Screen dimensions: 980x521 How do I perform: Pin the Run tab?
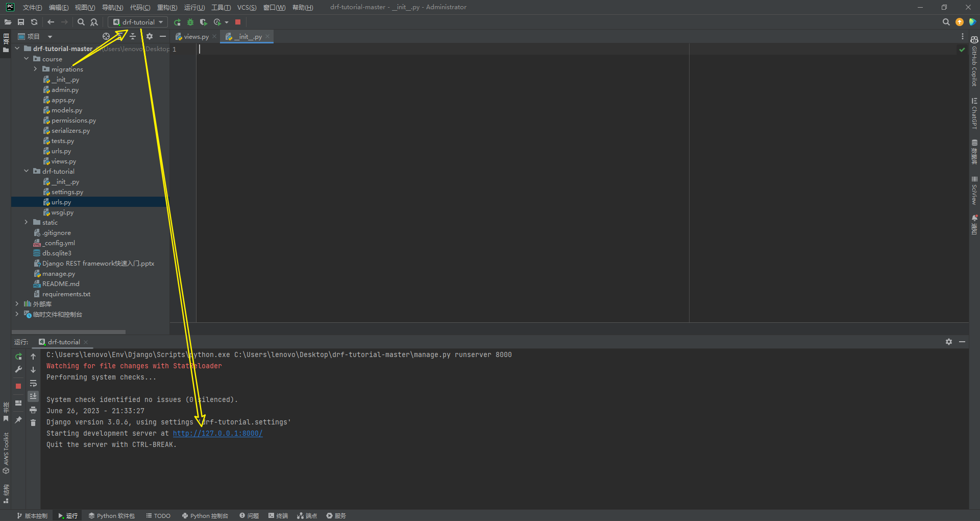(x=18, y=419)
